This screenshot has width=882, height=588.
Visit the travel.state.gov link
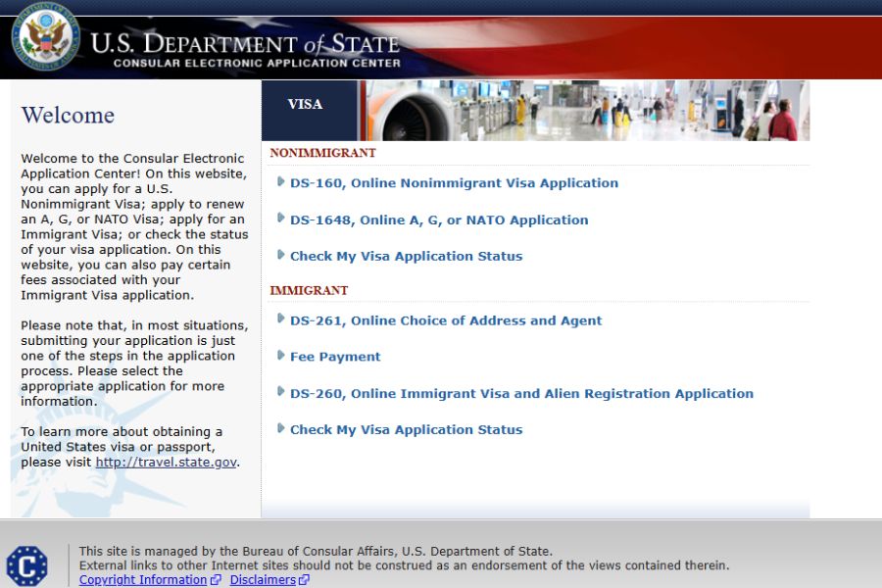[166, 463]
